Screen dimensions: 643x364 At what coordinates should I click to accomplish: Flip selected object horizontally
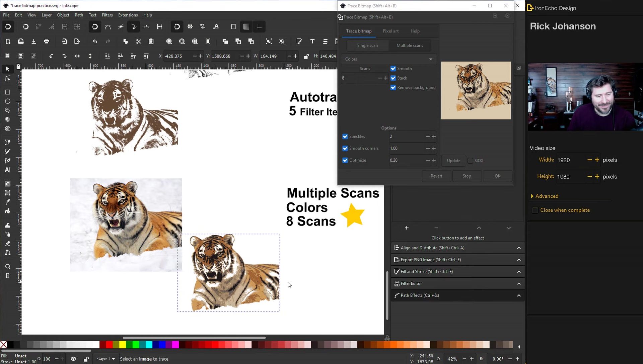(x=77, y=56)
